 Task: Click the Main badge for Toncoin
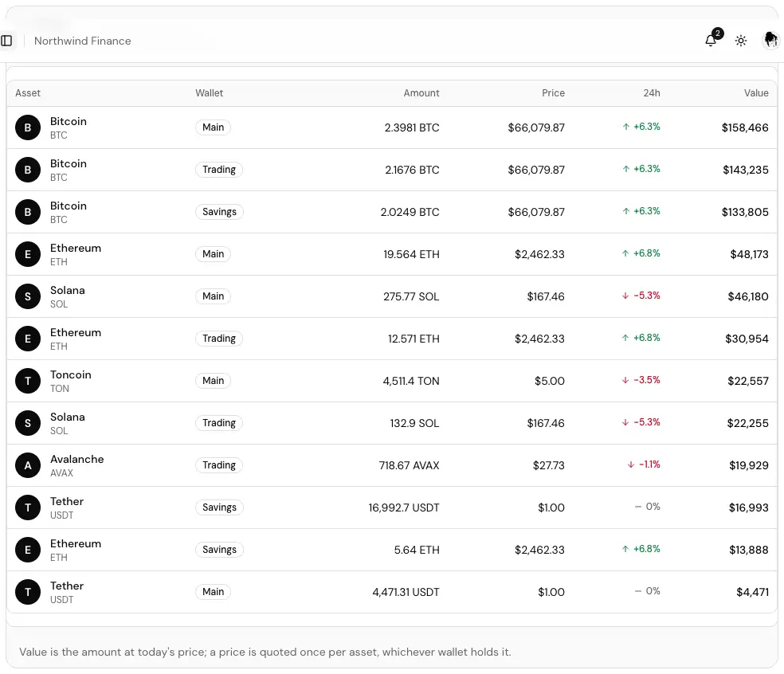coord(213,381)
